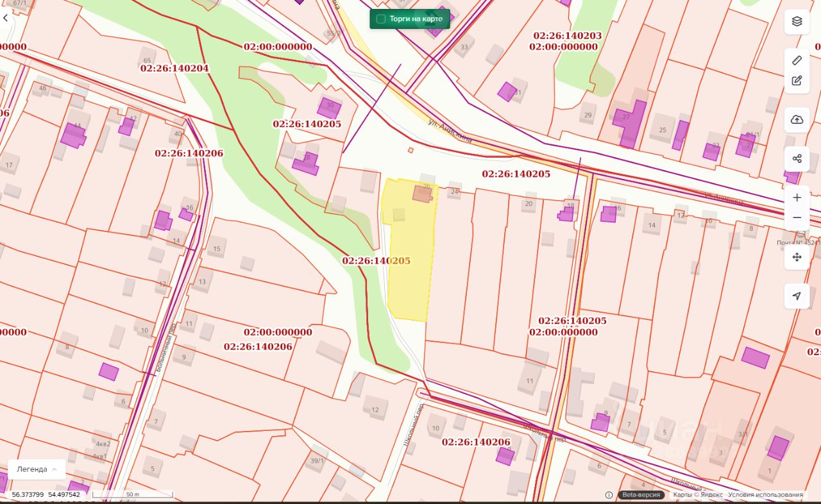
Task: Click house number 29 on the map
Action: pos(588,115)
